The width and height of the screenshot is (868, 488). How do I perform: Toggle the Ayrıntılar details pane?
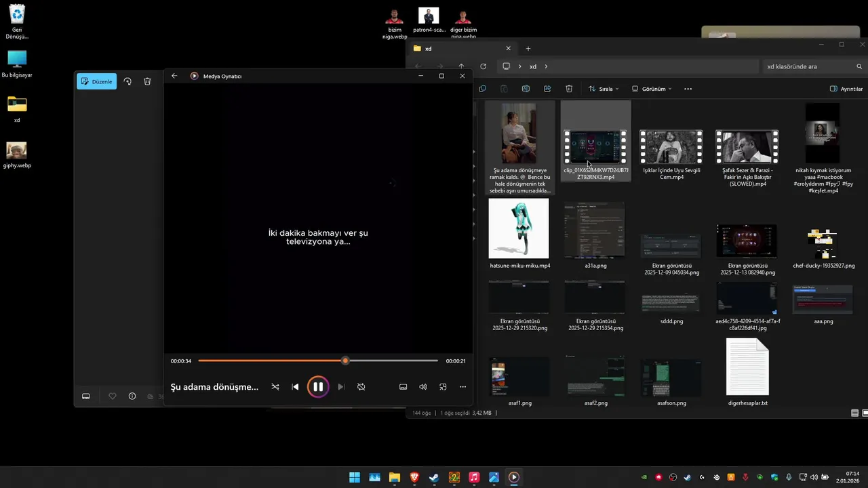coord(846,89)
